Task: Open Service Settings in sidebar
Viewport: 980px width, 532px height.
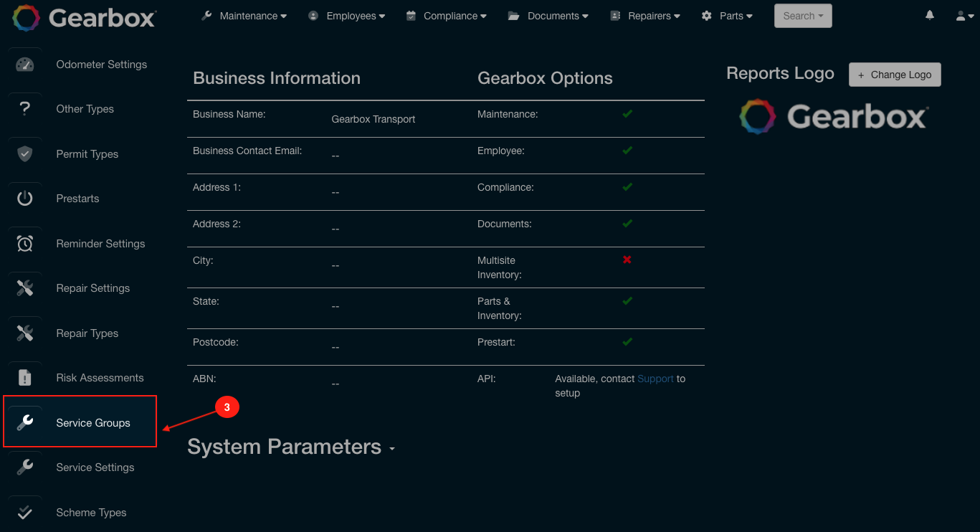Action: (x=95, y=467)
